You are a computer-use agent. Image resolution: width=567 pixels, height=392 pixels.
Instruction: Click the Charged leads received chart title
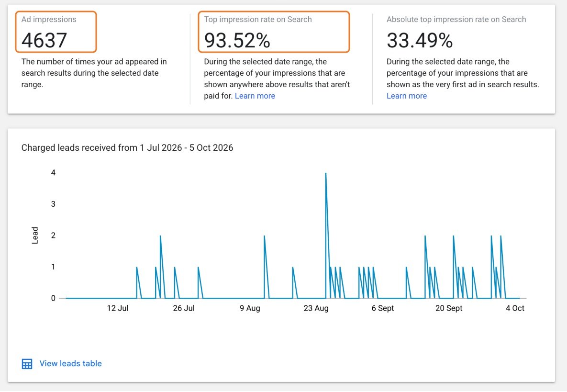127,147
